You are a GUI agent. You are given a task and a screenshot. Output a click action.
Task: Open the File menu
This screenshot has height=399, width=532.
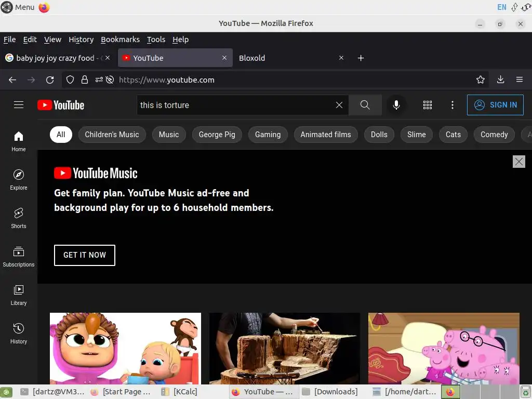point(9,39)
